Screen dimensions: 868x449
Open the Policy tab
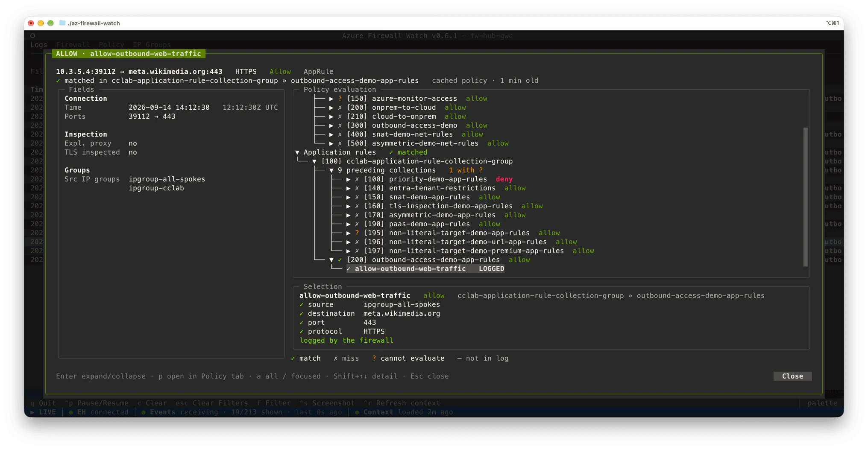pyautogui.click(x=111, y=44)
